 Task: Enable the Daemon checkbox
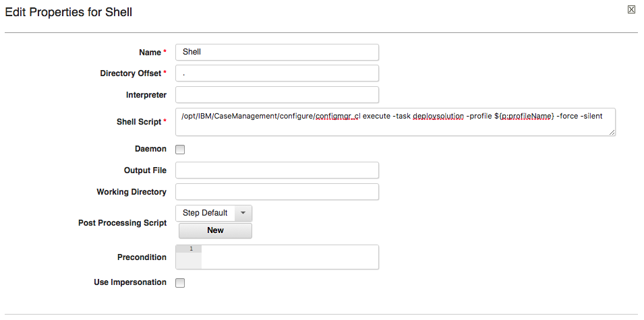(x=180, y=150)
